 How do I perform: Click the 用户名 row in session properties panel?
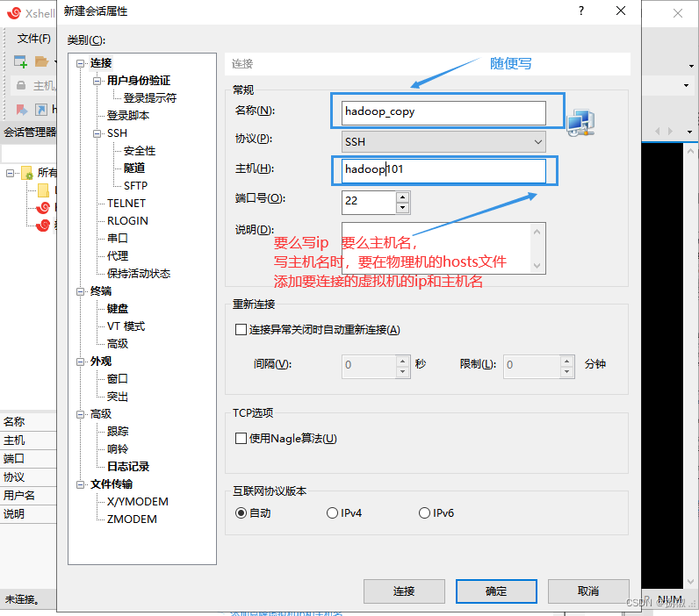point(28,495)
